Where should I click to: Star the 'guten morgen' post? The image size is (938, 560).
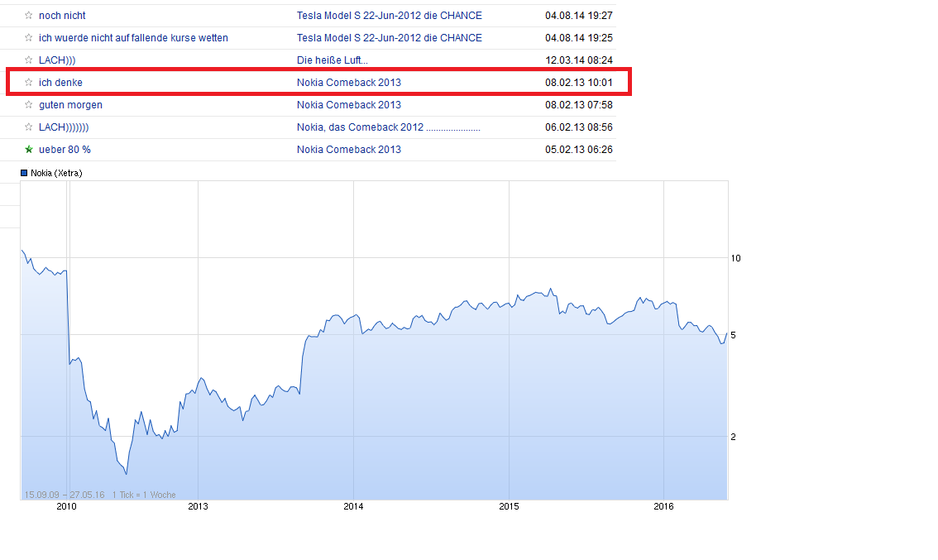click(28, 105)
